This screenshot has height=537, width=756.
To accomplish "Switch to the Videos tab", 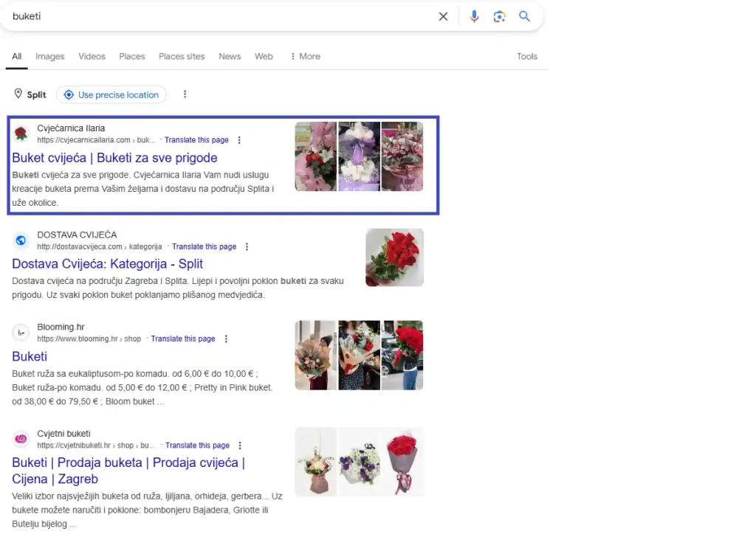I will click(x=92, y=56).
